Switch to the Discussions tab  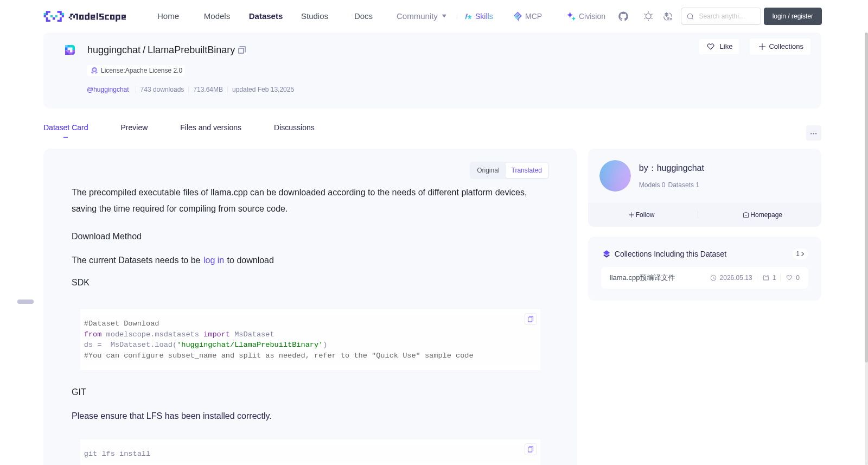coord(294,128)
